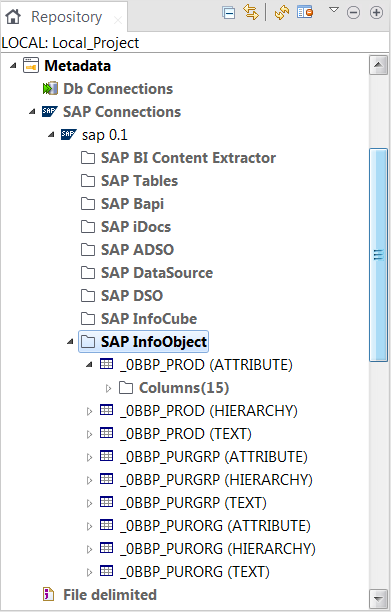Image resolution: width=391 pixels, height=612 pixels.
Task: Click the Columns(15) folder icon
Action: pos(126,388)
